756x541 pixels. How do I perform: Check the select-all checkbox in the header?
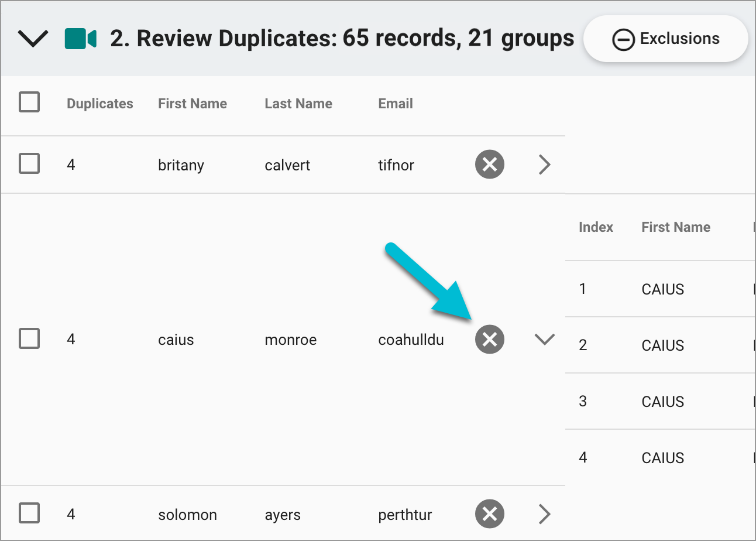click(x=29, y=101)
